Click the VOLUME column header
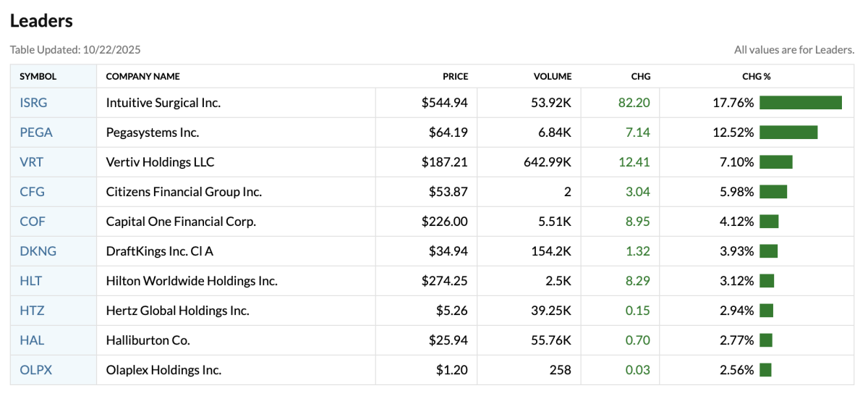The height and width of the screenshot is (396, 868). point(553,76)
